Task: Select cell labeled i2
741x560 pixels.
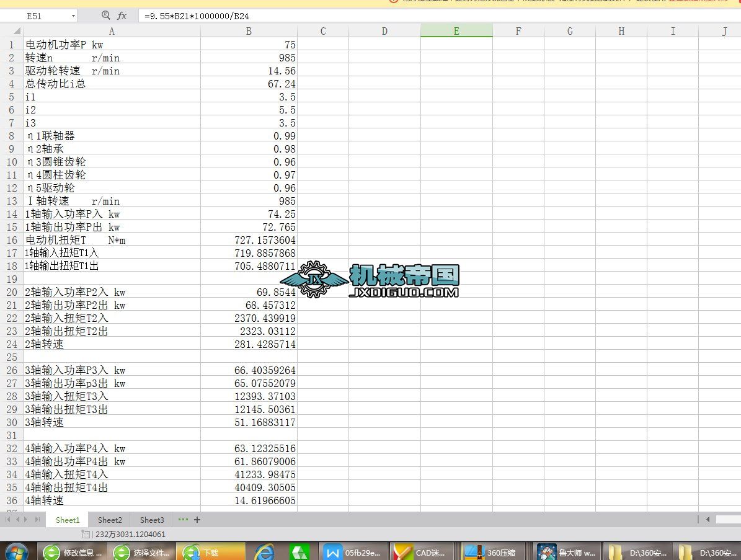Action: tap(112, 110)
